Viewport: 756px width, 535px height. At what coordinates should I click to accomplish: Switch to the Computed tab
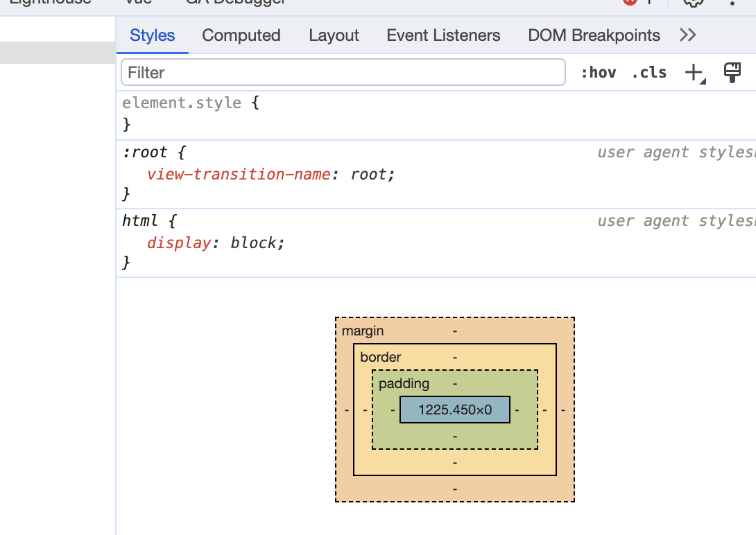[241, 35]
